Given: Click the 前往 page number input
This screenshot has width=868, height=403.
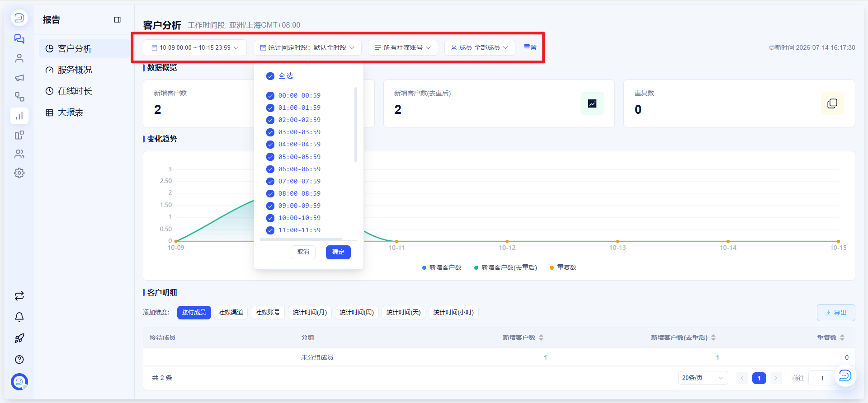Looking at the screenshot, I should (821, 378).
